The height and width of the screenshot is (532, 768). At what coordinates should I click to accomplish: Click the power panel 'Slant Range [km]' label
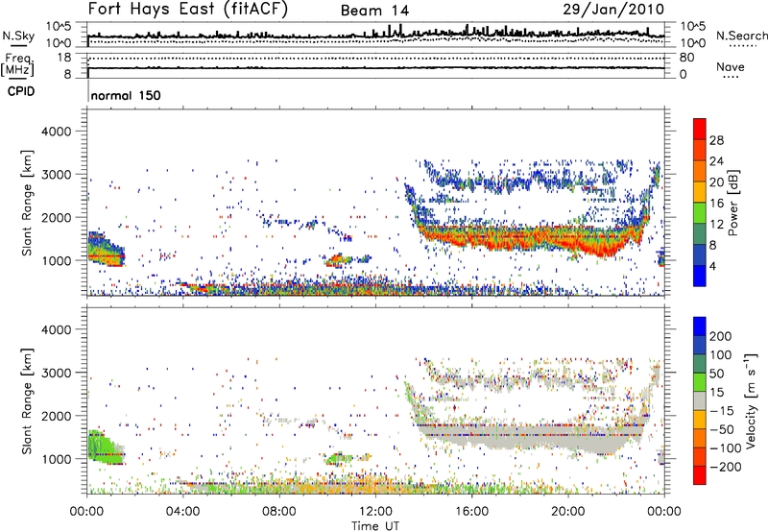pyautogui.click(x=27, y=203)
